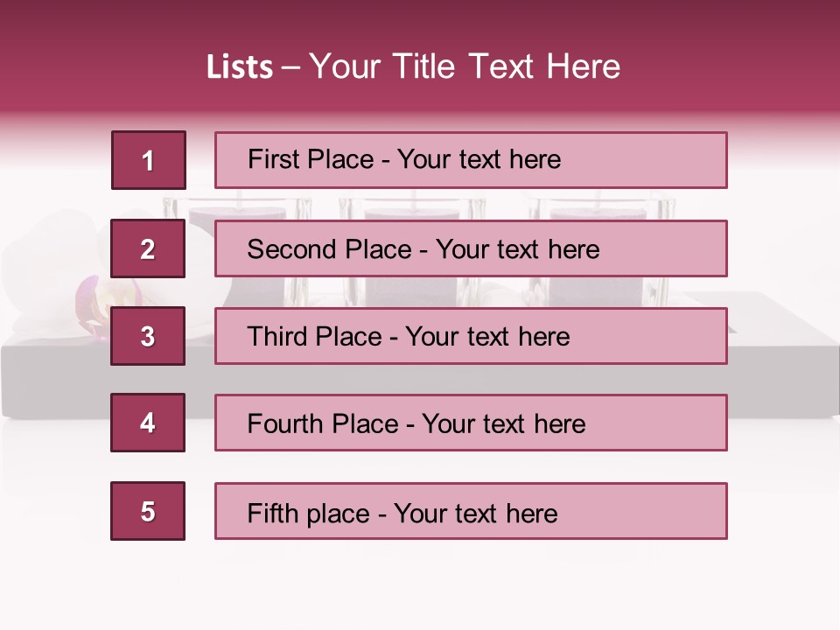Click the slide title 'Lists – Your Title Text Here'
This screenshot has width=840, height=630.
click(413, 66)
